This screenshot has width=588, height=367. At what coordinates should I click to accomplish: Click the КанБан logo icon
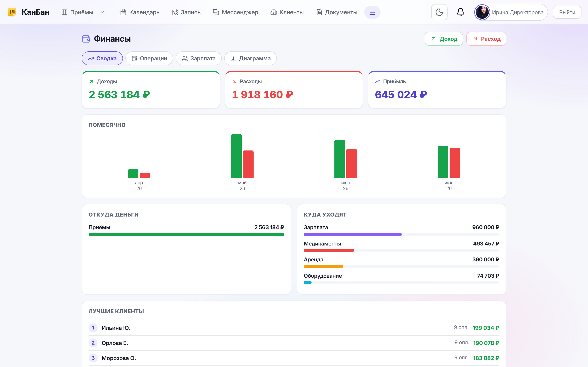(12, 12)
